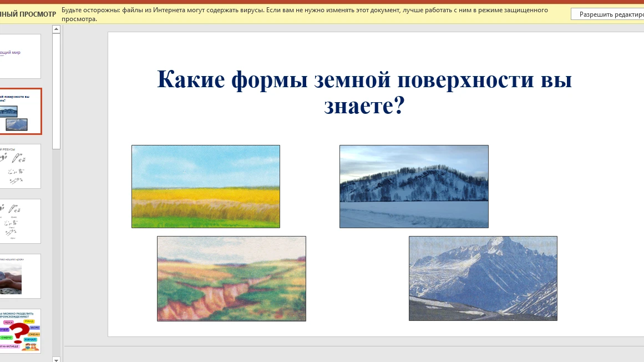Open the third slide thumbnail with rebuses
Viewport: 644px width, 362px height.
coord(20,167)
